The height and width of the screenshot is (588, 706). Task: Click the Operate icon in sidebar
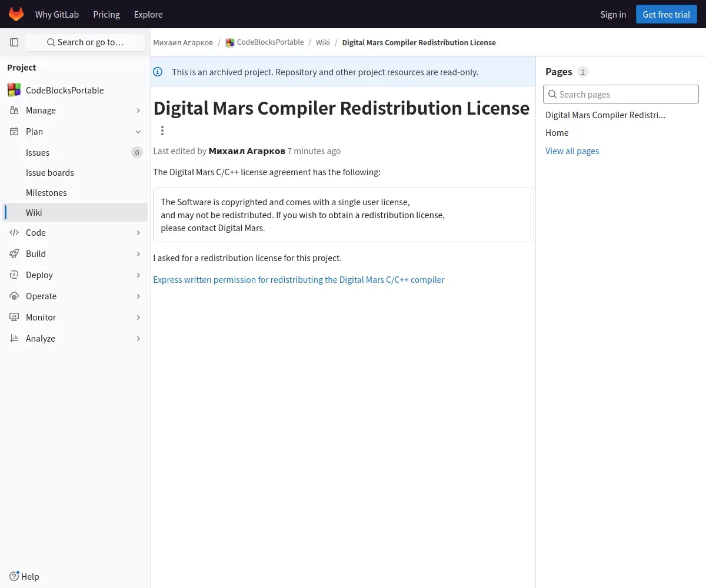click(14, 296)
